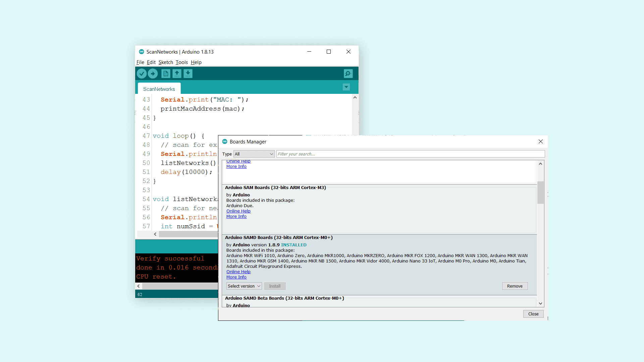Click Remove for SAMD Boards
The image size is (644, 362).
pyautogui.click(x=515, y=286)
